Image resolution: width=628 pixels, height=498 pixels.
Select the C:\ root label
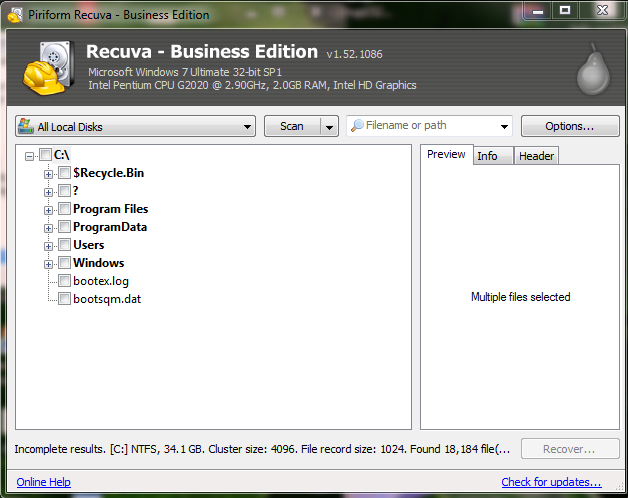coord(62,155)
